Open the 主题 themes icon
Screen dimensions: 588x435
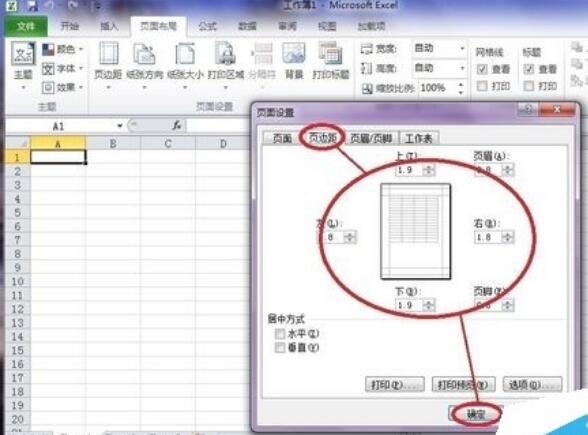[x=23, y=64]
